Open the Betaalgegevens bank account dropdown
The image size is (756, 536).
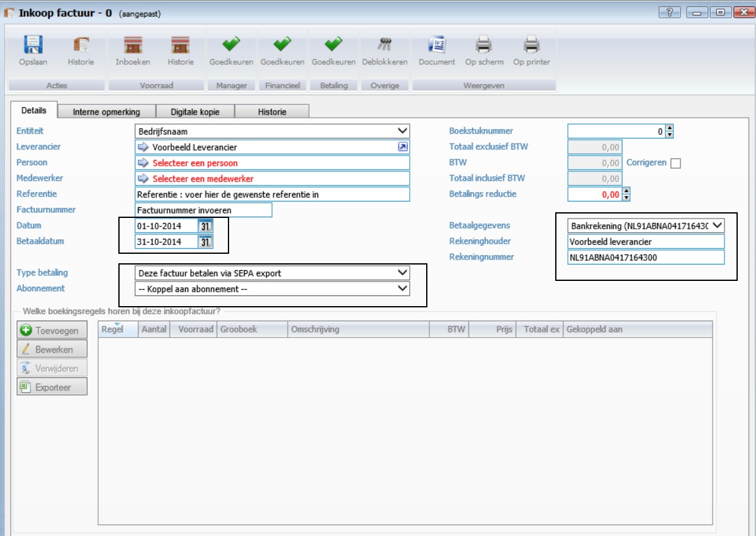717,225
